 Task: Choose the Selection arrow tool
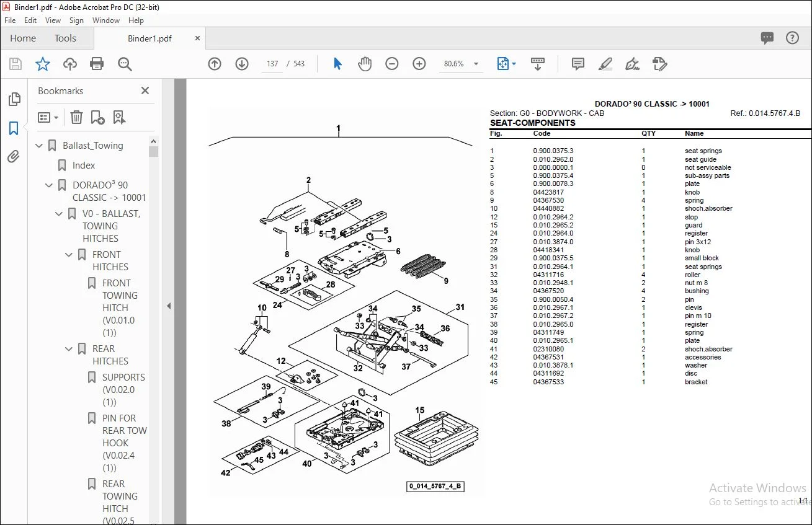(x=337, y=64)
